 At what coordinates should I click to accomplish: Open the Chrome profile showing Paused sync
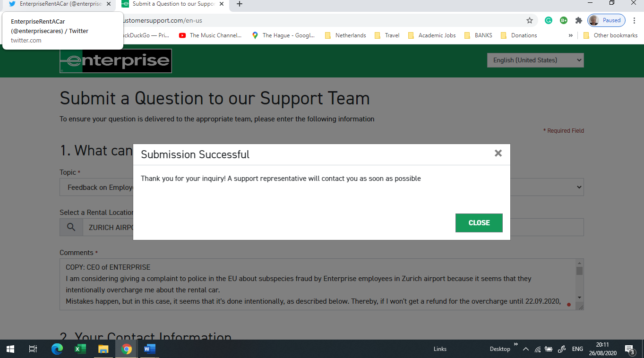pos(606,20)
